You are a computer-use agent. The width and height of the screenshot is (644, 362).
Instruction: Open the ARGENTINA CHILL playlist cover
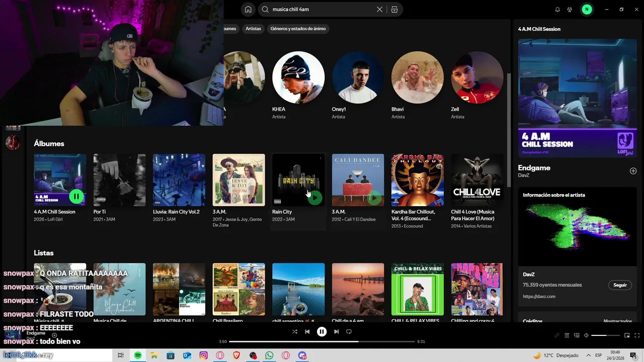coord(179,289)
